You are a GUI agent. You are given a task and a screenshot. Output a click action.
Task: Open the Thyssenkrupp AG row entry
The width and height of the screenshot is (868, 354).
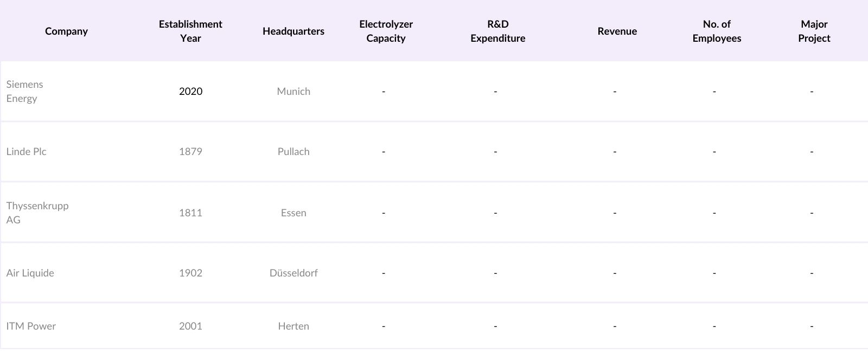click(37, 213)
